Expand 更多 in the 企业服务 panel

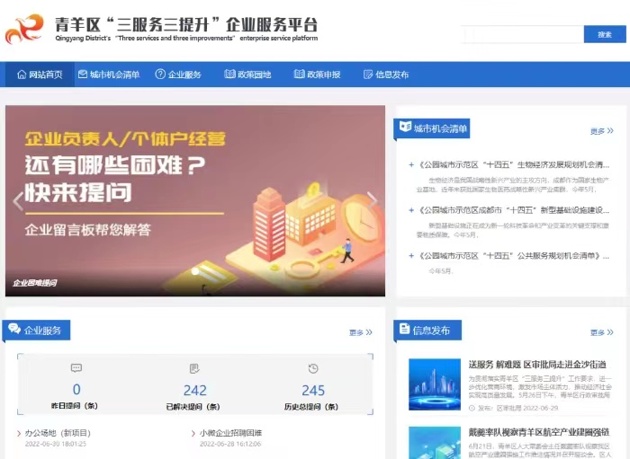[360, 332]
